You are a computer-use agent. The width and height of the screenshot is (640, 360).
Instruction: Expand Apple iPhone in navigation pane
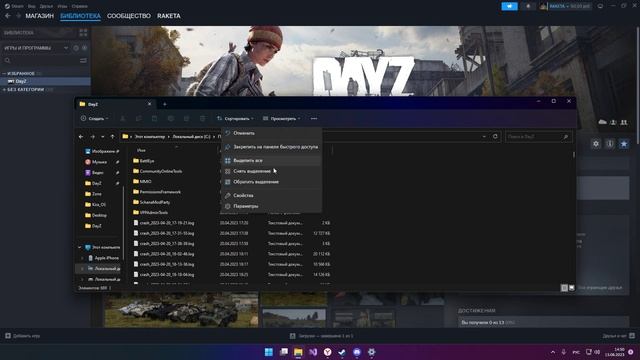click(x=82, y=258)
